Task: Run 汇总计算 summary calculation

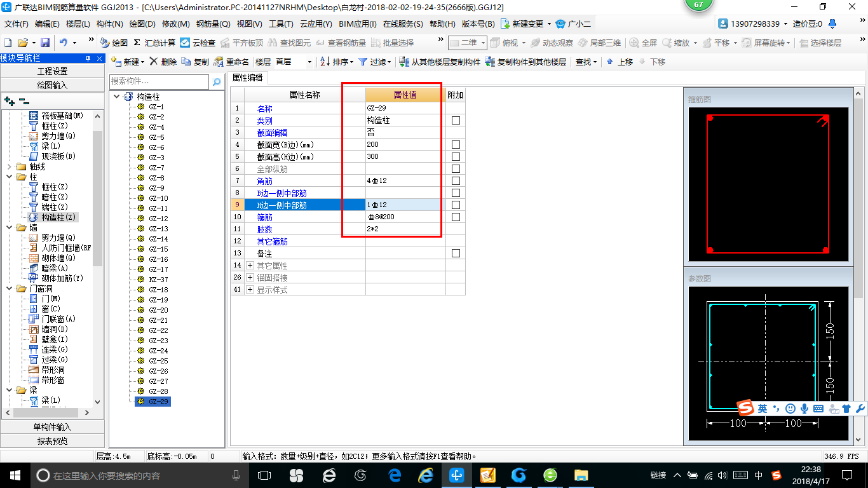Action: coord(154,43)
